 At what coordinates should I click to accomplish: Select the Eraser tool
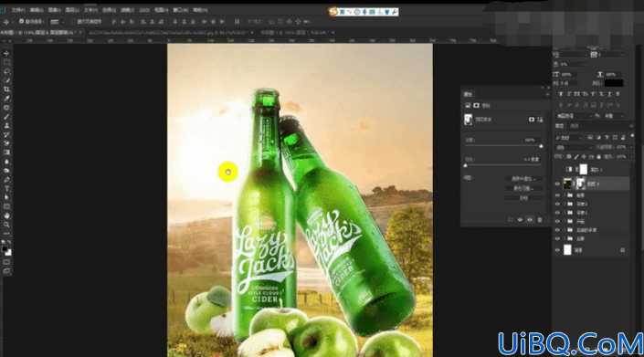point(6,143)
